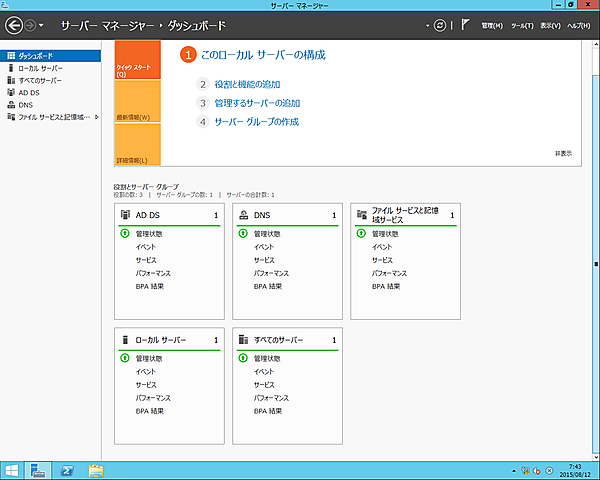Open BPA 結果 in the ファイル サービス tile

coord(386,286)
